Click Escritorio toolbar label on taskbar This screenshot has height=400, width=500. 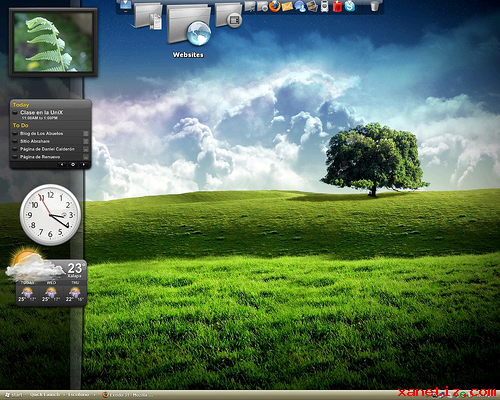pyautogui.click(x=79, y=395)
